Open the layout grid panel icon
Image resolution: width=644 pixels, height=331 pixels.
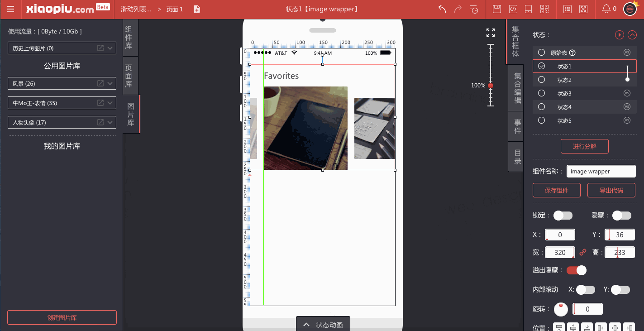pos(568,9)
